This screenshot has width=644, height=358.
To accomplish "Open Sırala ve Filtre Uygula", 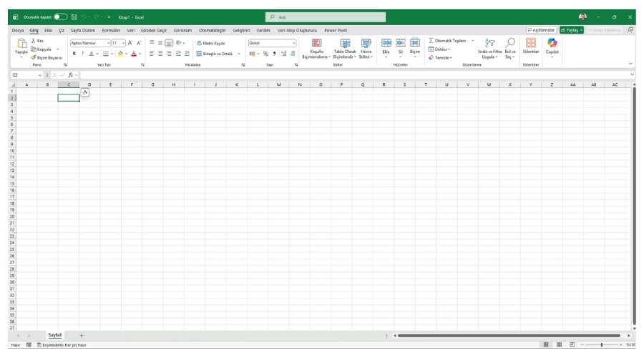I will coord(489,49).
